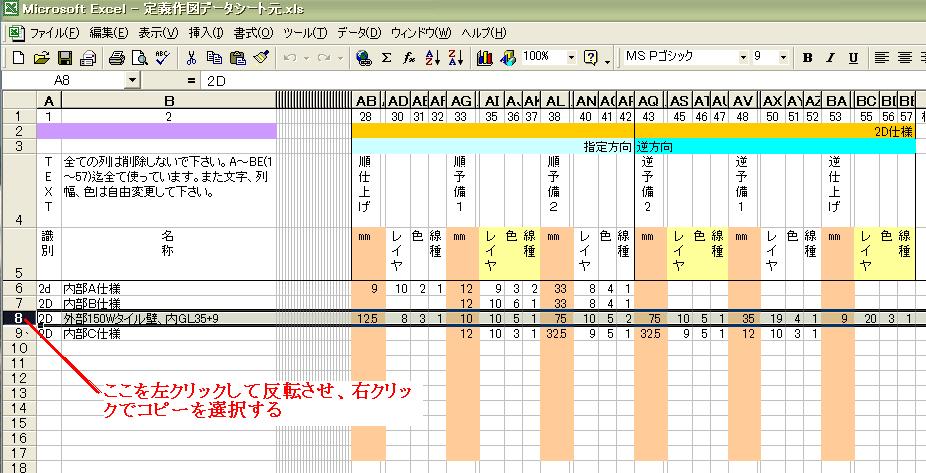Click the Print icon in the toolbar

[116, 57]
